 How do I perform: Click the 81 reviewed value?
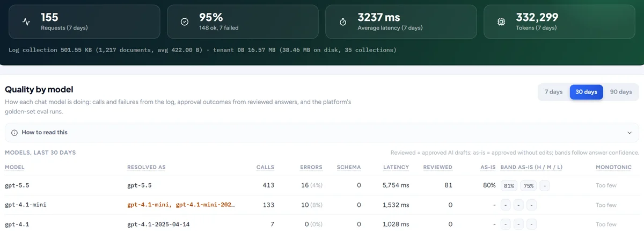pos(448,185)
